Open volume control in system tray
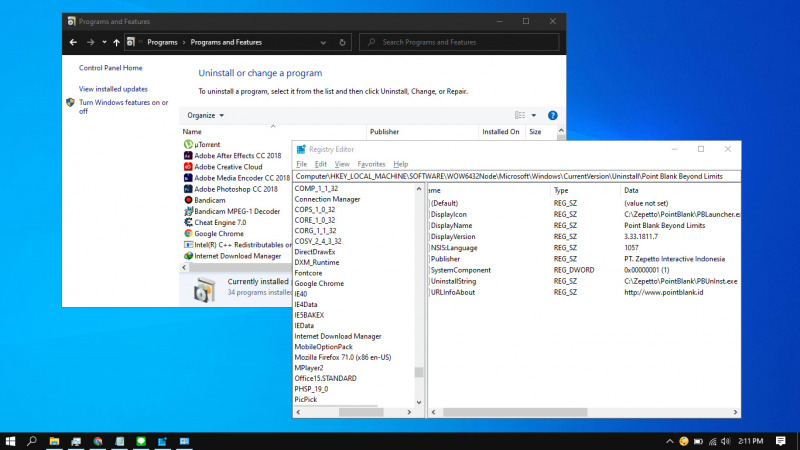The height and width of the screenshot is (450, 800). (x=726, y=441)
